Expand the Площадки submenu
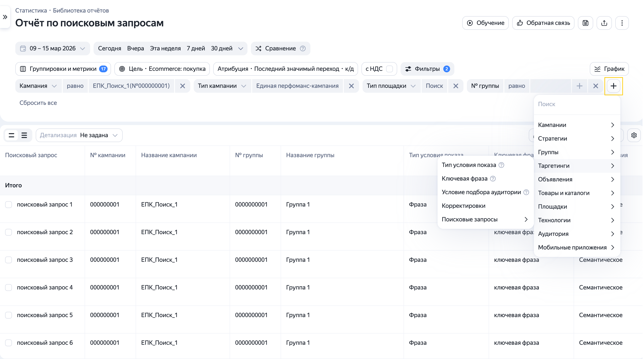Image resolution: width=644 pixels, height=359 pixels. click(577, 207)
